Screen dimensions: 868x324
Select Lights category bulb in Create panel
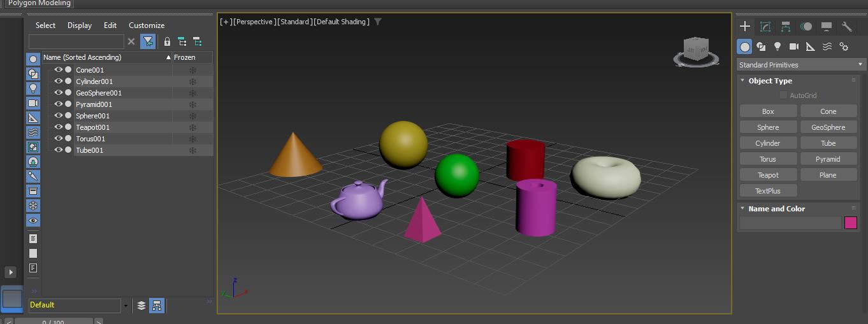[x=778, y=46]
